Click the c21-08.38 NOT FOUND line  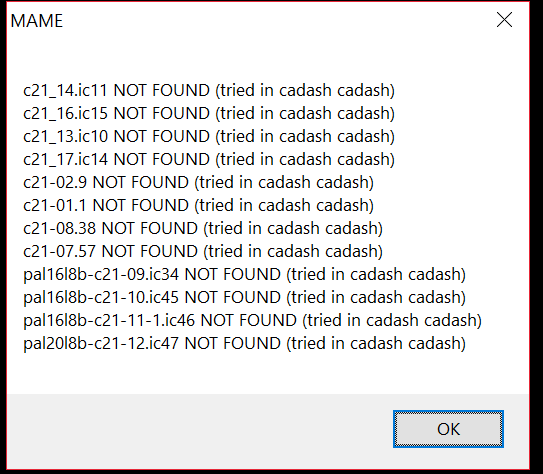pos(203,228)
